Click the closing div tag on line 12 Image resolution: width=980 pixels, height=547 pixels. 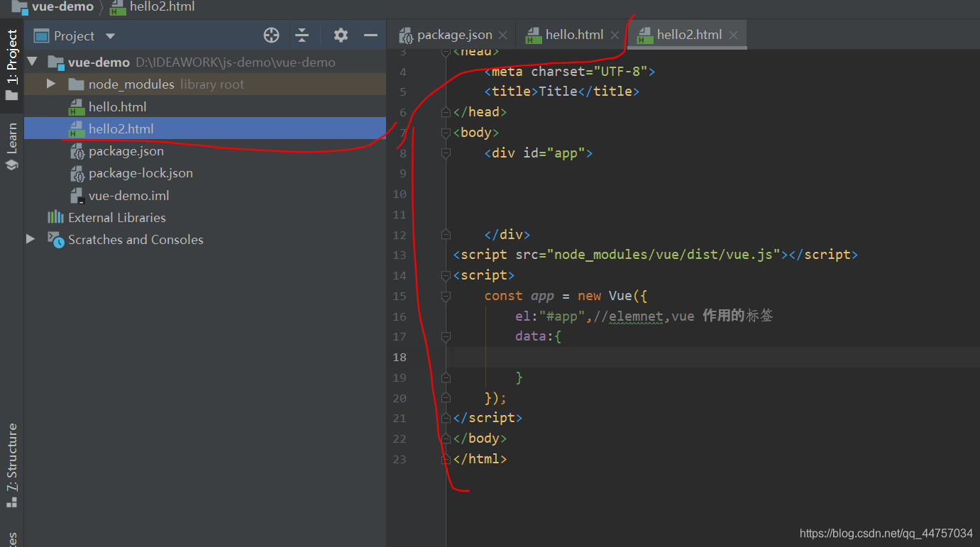pyautogui.click(x=507, y=235)
